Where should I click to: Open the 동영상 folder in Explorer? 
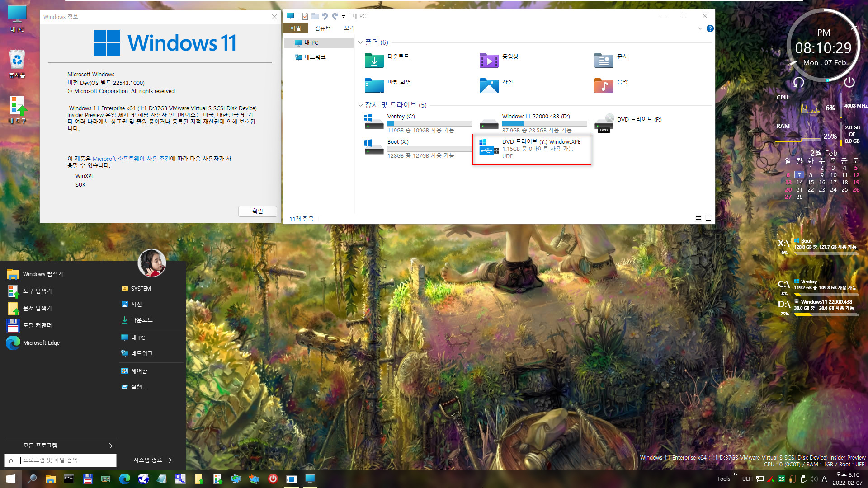(x=499, y=60)
